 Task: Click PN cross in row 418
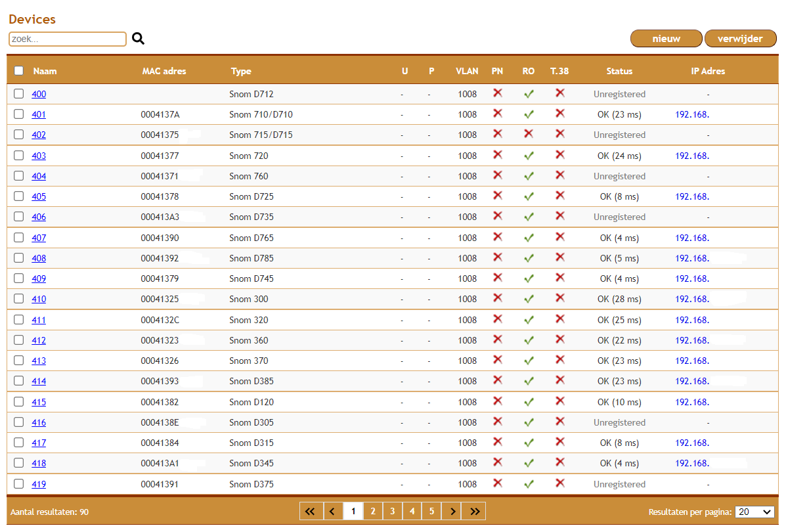tap(497, 462)
